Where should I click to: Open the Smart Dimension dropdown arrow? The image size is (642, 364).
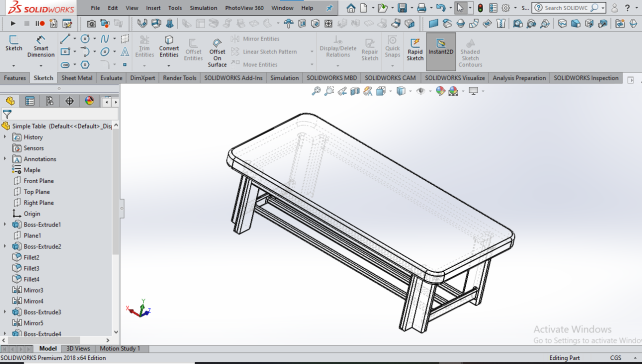point(41,65)
